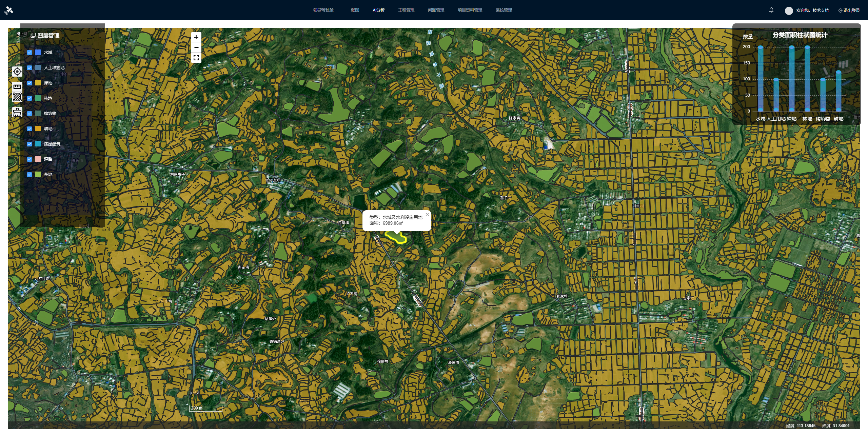Select the polygon area measurement tool
The width and height of the screenshot is (868, 437).
pos(17,97)
